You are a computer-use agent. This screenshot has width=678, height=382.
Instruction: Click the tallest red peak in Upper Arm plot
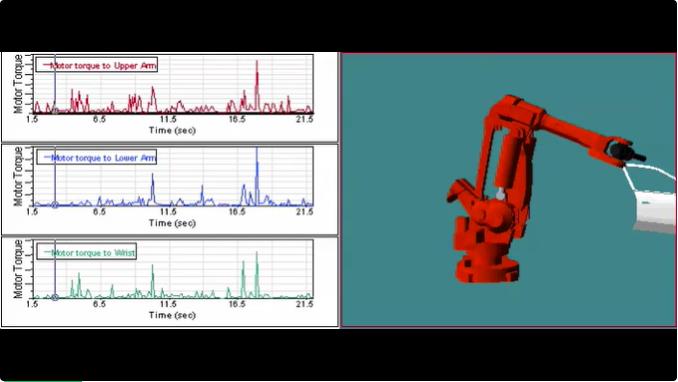[x=257, y=63]
